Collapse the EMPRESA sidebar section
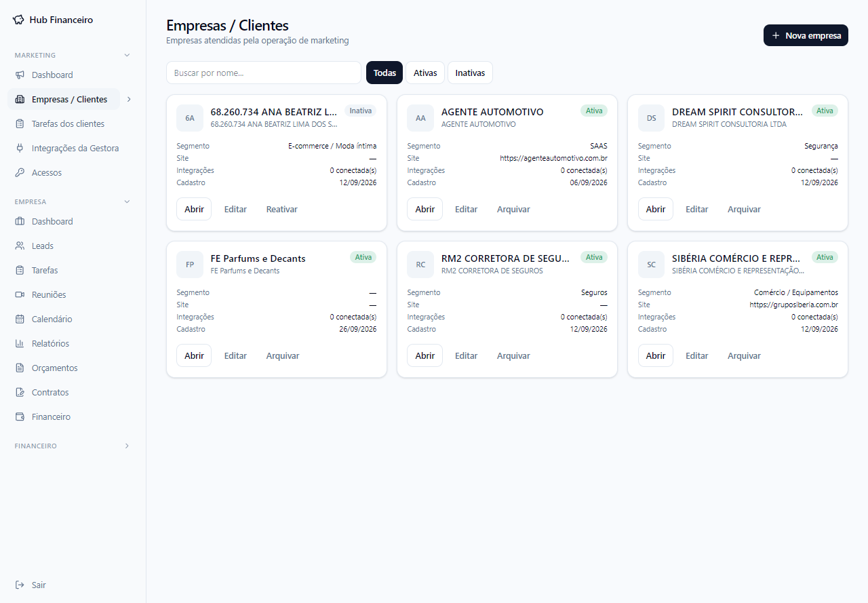This screenshot has width=868, height=603. 127,201
